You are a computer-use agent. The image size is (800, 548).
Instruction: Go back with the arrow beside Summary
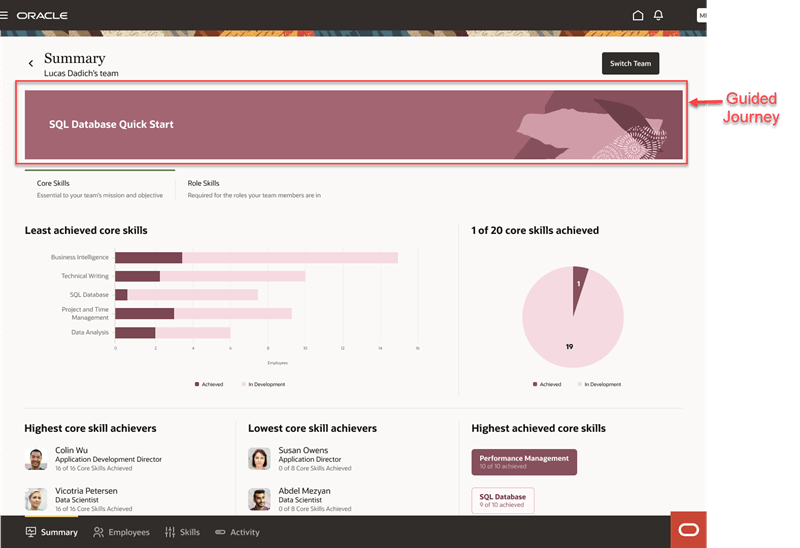31,63
